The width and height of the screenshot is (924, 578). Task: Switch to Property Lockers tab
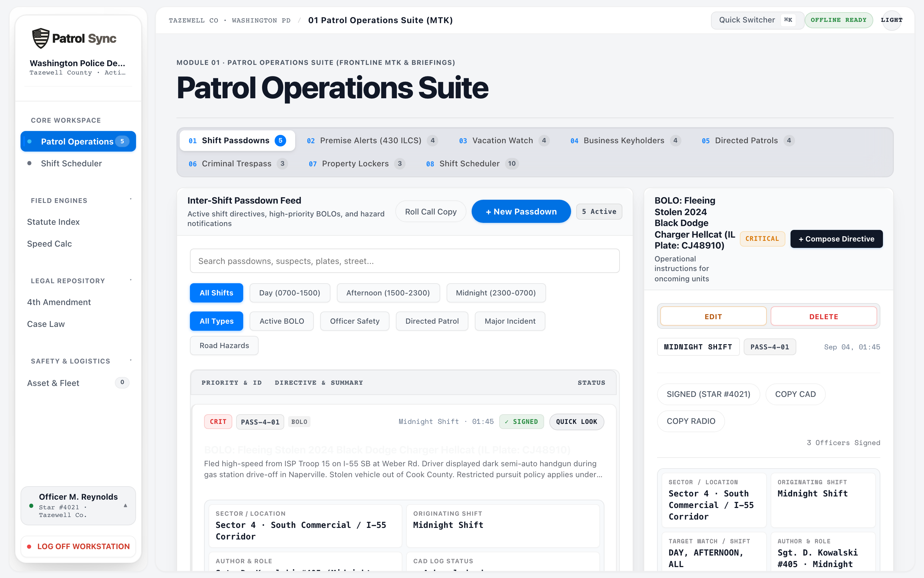[357, 164]
